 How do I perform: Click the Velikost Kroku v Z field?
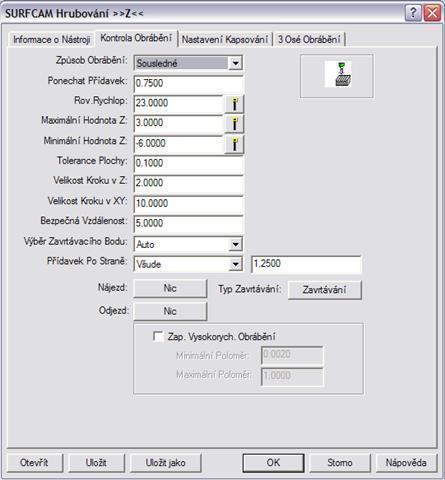point(189,183)
